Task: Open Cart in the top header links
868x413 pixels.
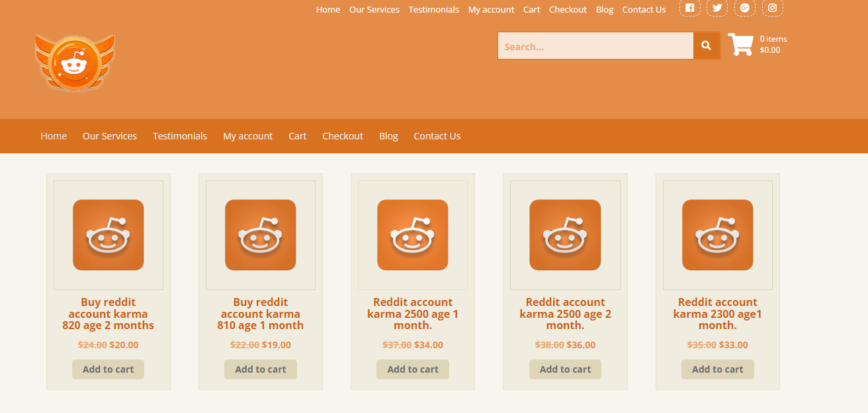Action: coord(531,9)
